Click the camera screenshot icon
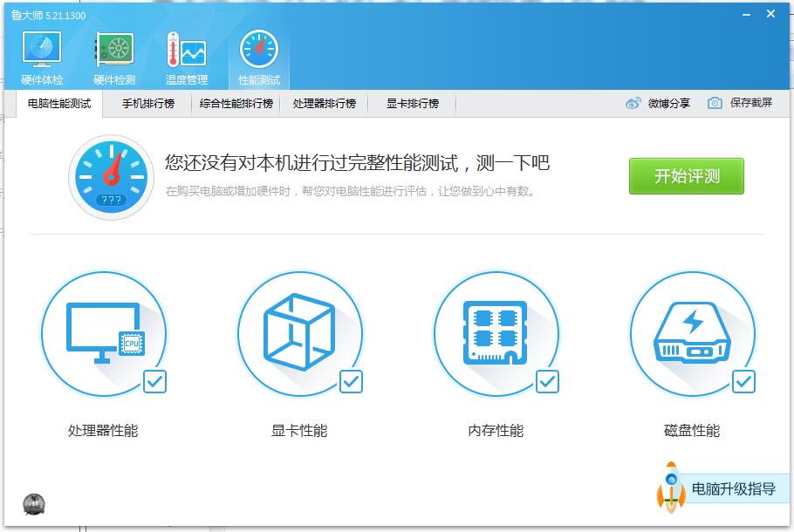 coord(715,103)
